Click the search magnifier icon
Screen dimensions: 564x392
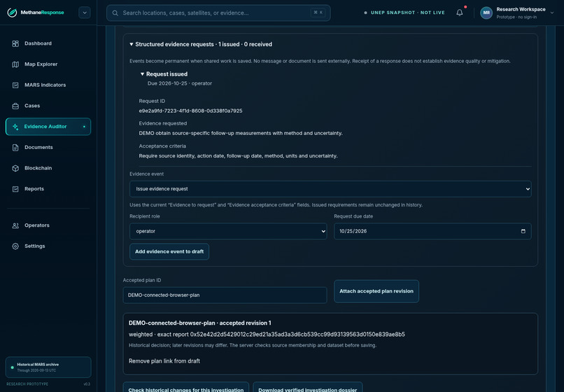coord(115,13)
